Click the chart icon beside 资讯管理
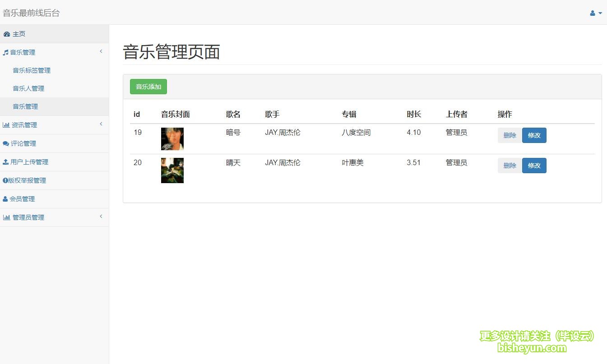The image size is (607, 364). (x=6, y=125)
